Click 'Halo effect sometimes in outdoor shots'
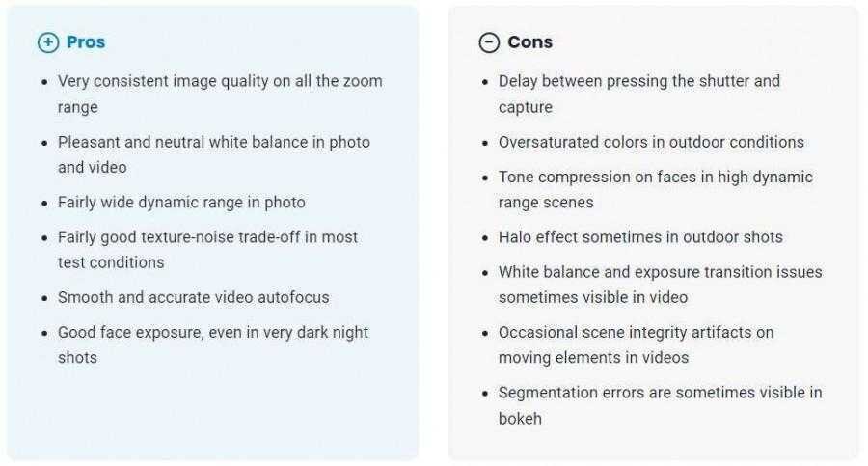This screenshot has width=868, height=466. click(640, 237)
